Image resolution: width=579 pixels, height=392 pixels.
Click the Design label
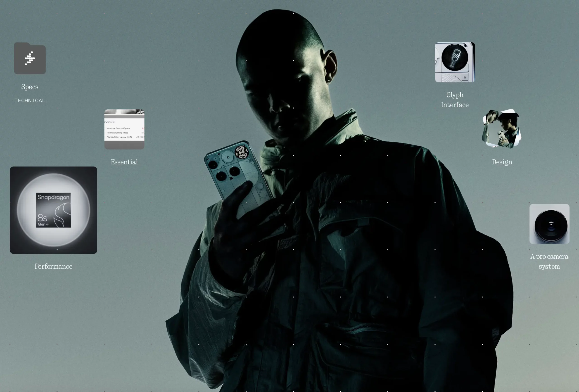coord(502,162)
